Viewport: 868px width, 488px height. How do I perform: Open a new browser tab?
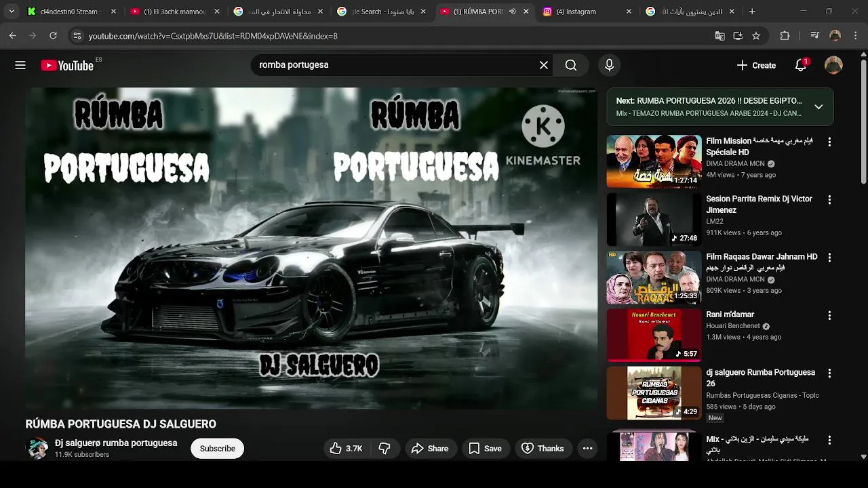point(751,12)
